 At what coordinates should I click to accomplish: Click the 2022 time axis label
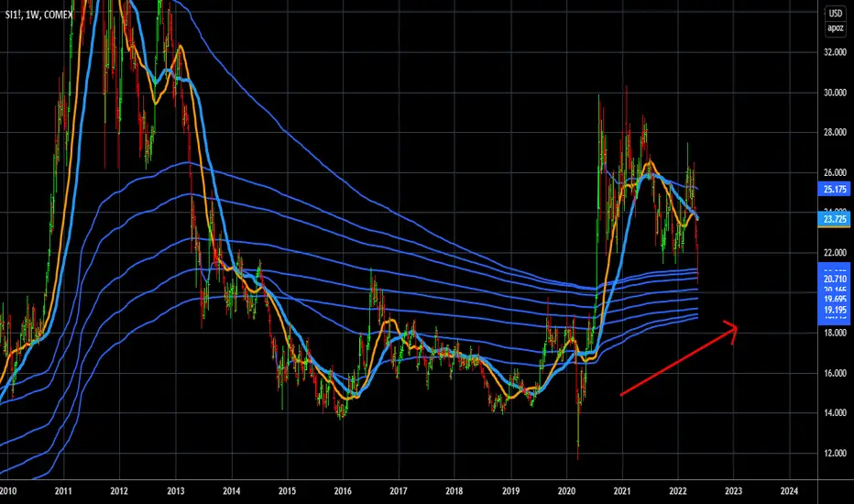point(678,491)
